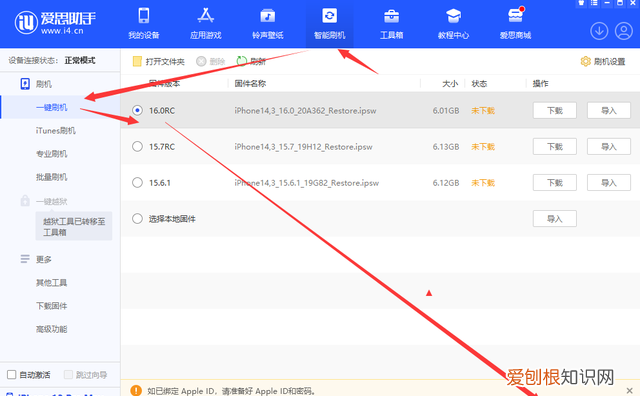Screen dimensions: 640x396
Task: Click the 更多 section header
Action: coord(36,259)
